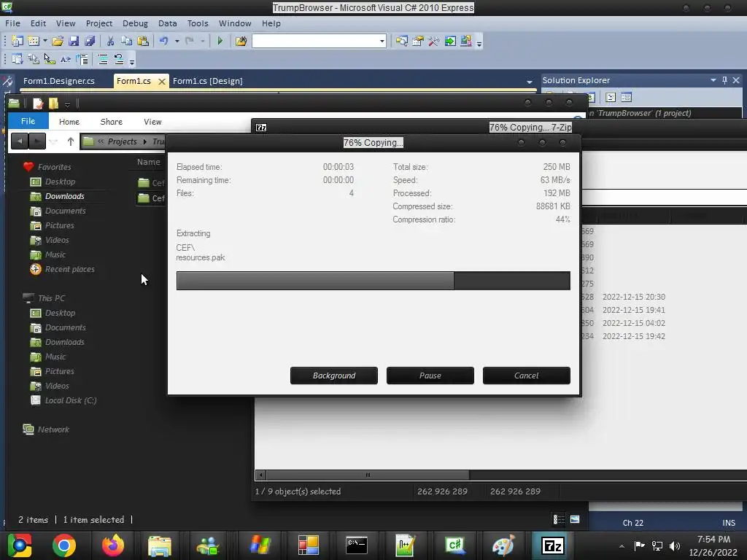The image size is (747, 560).
Task: Pause the 7-Zip extraction
Action: coord(430,376)
